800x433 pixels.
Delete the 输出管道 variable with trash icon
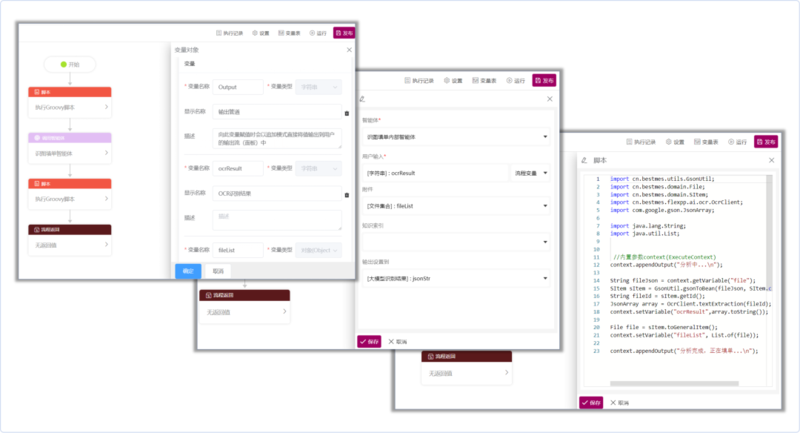[347, 112]
